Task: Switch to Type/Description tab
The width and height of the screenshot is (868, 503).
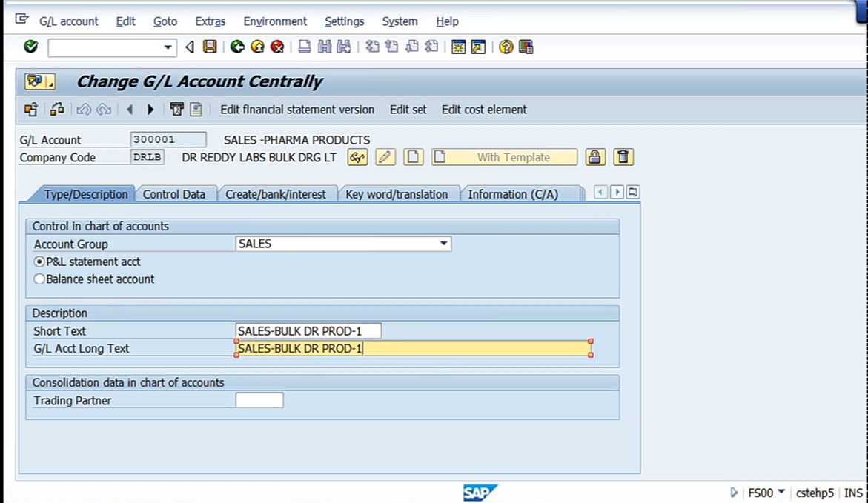Action: (86, 194)
